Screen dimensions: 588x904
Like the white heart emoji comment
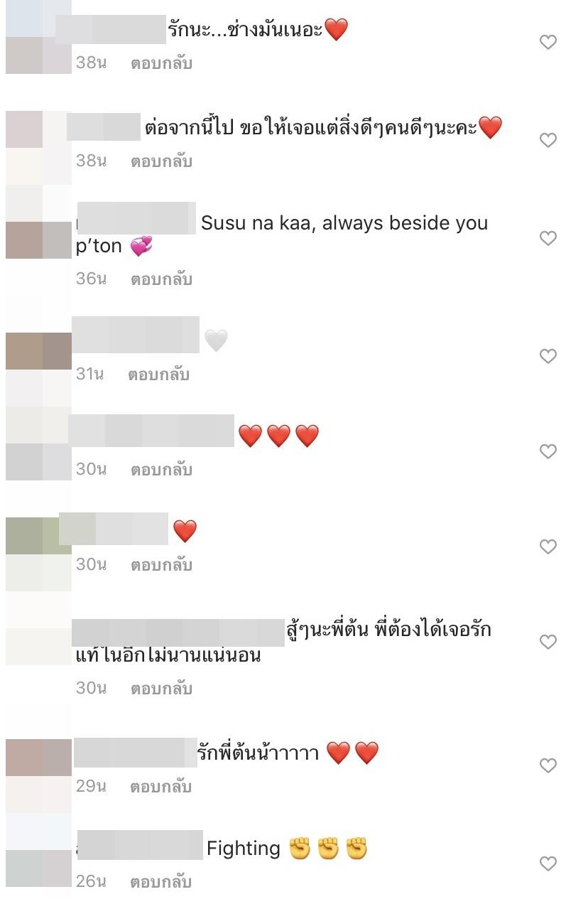[x=548, y=356]
